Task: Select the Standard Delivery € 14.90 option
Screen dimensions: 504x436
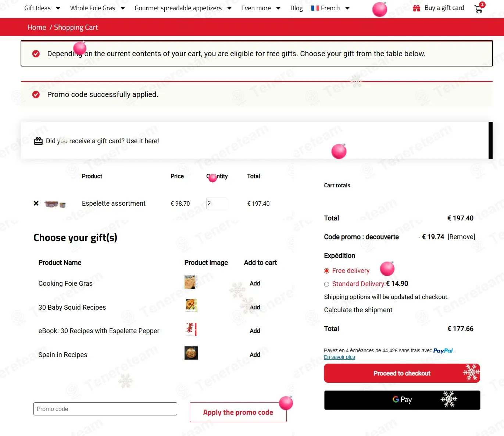Action: (326, 284)
